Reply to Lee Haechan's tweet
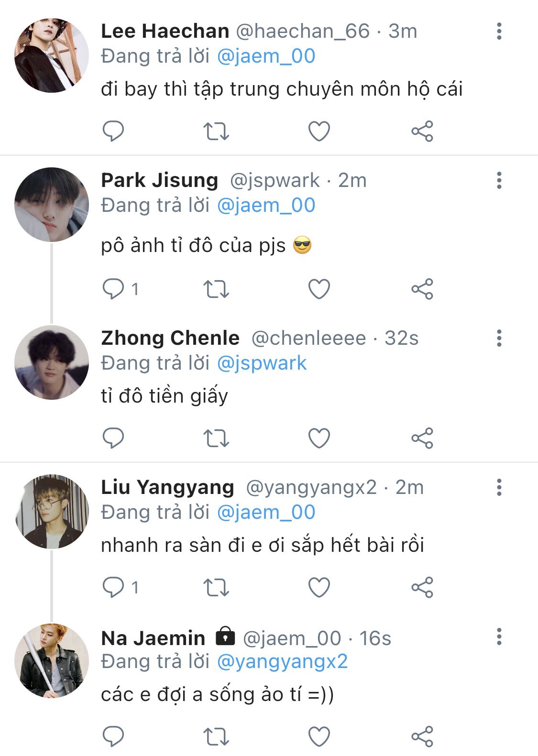This screenshot has height=756, width=538. coord(113,131)
